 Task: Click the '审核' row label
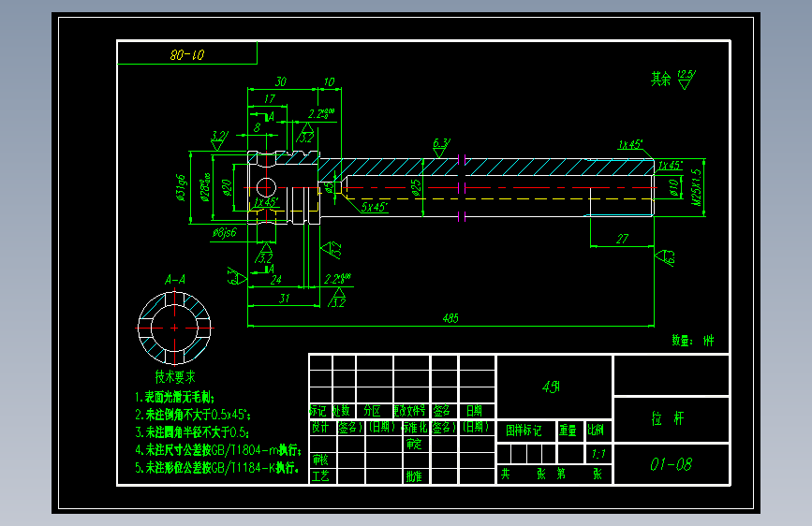320,460
